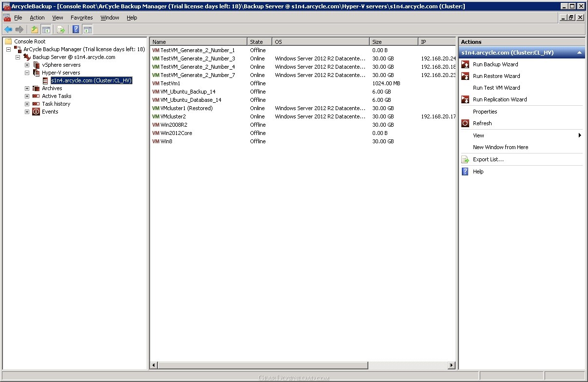Click the horizontal scrollbar thumb in VM list
Image resolution: width=588 pixels, height=382 pixels.
pyautogui.click(x=263, y=365)
